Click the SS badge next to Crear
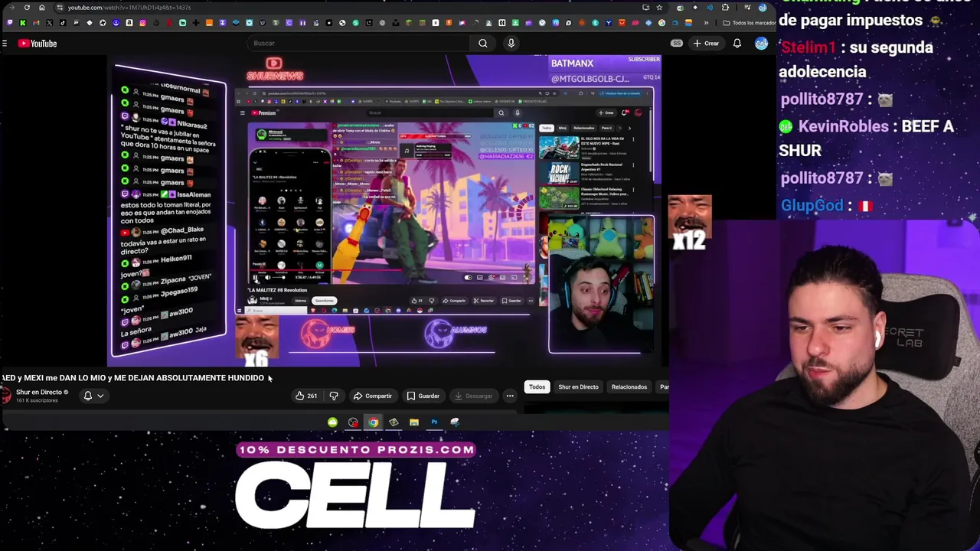The image size is (980, 551). click(x=677, y=44)
